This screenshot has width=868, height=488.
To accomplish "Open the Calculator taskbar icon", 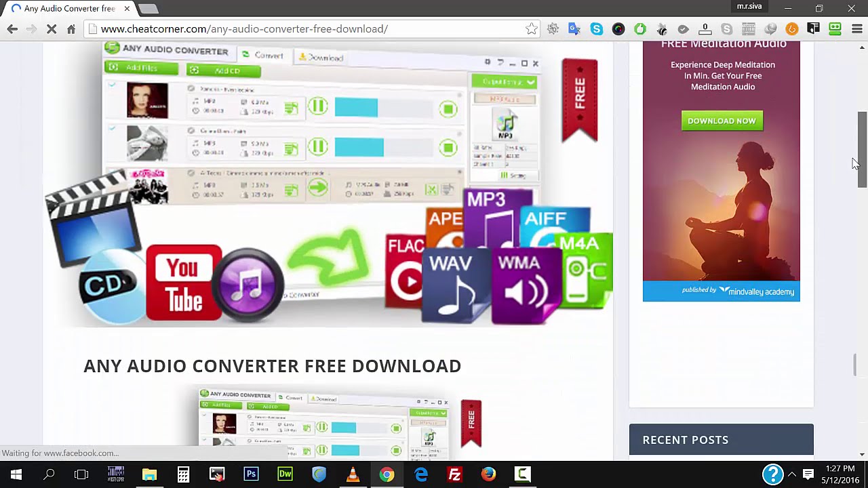I will [x=183, y=474].
